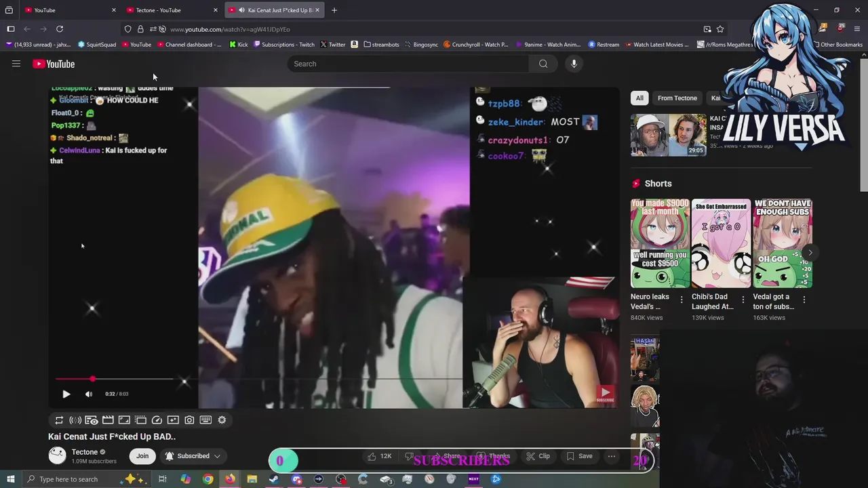Open a new browser tab
This screenshot has width=868, height=488.
[x=334, y=10]
